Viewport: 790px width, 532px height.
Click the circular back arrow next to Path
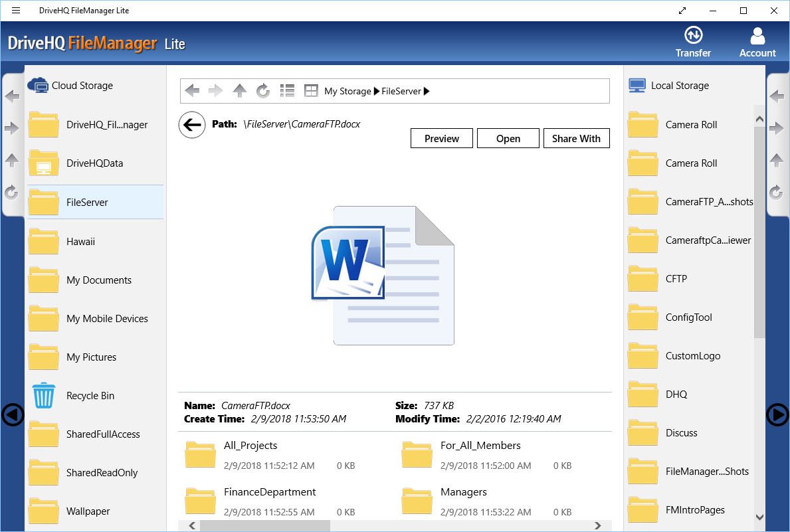(191, 124)
